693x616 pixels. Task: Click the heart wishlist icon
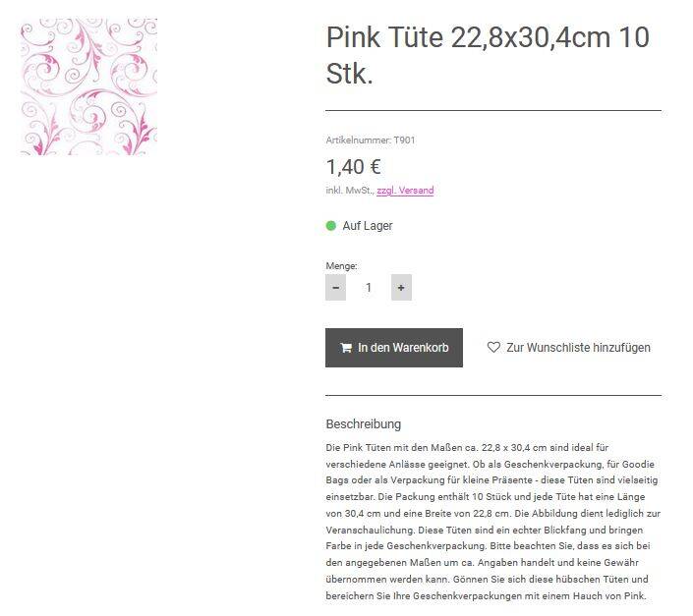point(493,348)
